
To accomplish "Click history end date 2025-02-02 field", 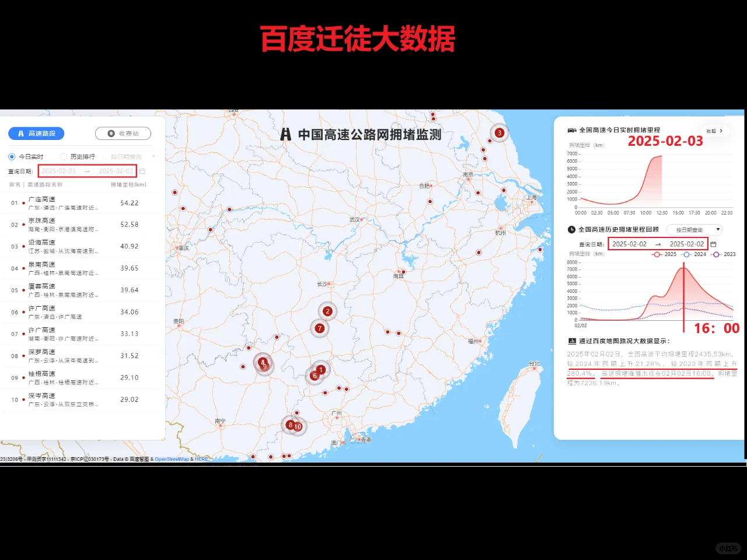I will pos(687,244).
